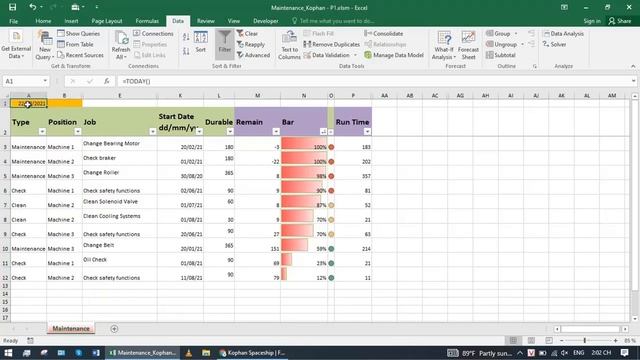
Task: Click the zoom in plus button
Action: point(616,340)
